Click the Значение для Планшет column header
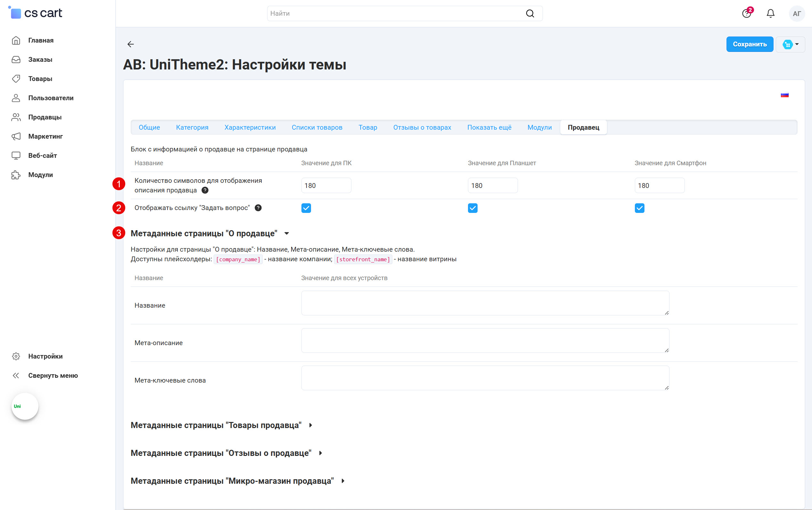This screenshot has width=812, height=510. tap(502, 163)
